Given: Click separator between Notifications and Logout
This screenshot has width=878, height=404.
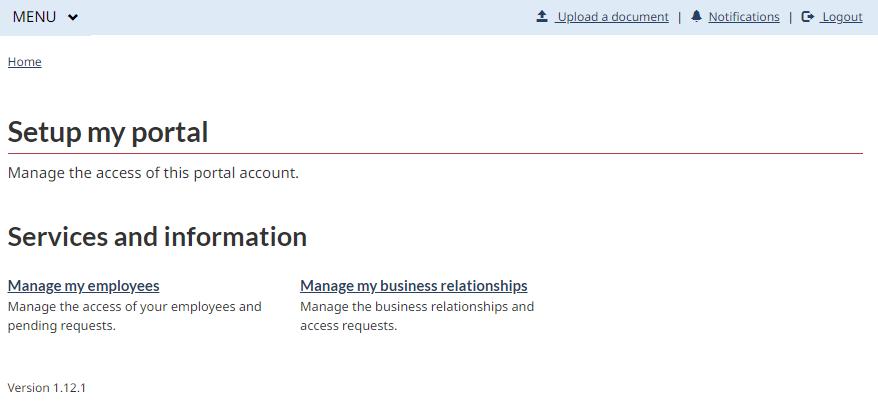Looking at the screenshot, I should click(x=790, y=17).
